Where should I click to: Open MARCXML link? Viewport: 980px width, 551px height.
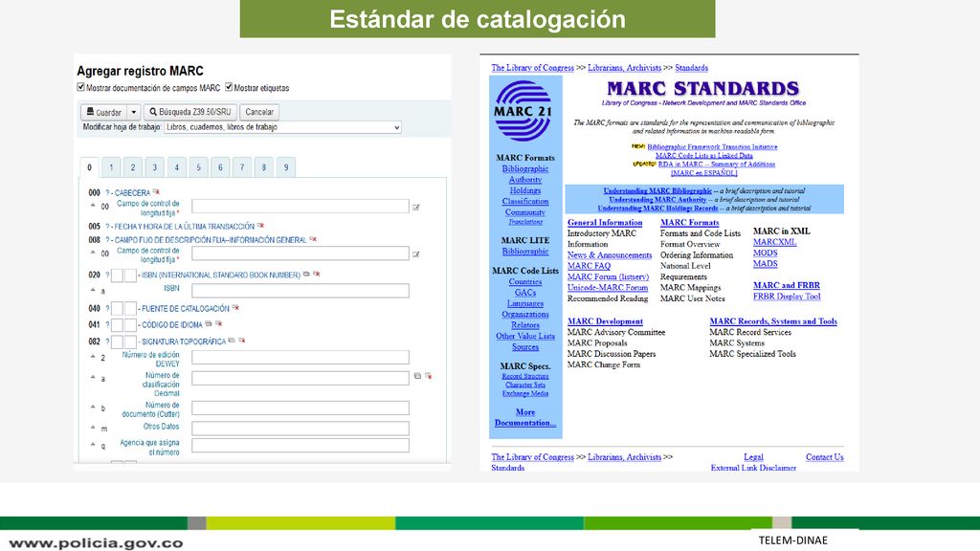click(x=774, y=242)
